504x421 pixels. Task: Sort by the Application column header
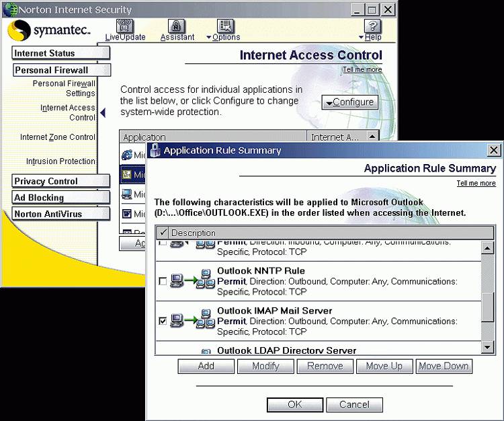click(213, 137)
